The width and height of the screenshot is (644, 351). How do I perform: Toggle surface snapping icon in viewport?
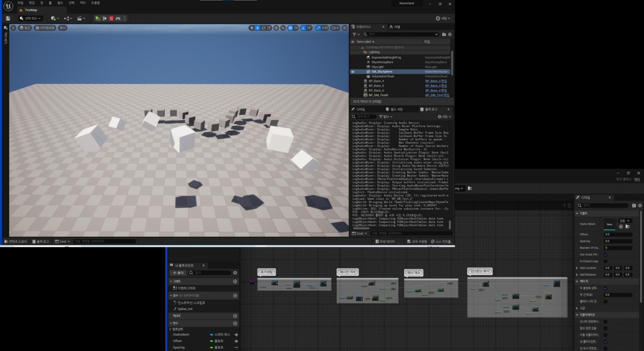click(283, 28)
